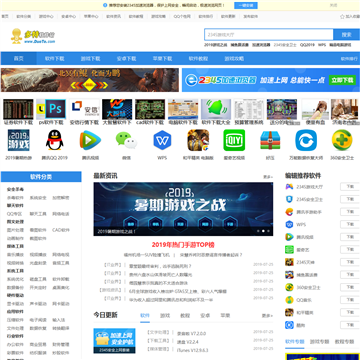
Task: Click the 北冥有鲲 game banner ad
Action: (x=90, y=80)
